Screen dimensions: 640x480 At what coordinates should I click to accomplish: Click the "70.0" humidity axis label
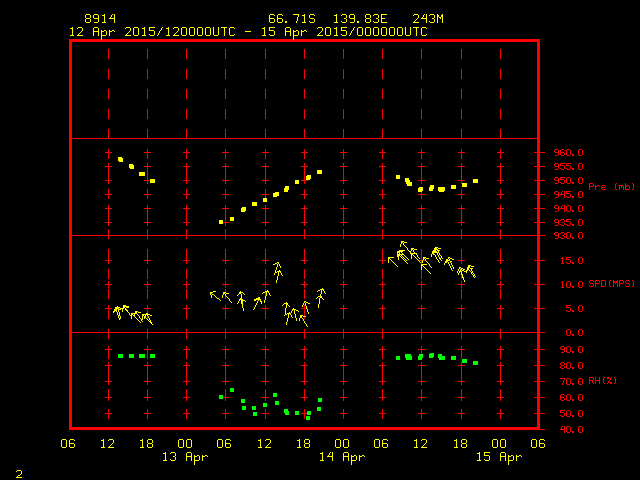pyautogui.click(x=571, y=382)
